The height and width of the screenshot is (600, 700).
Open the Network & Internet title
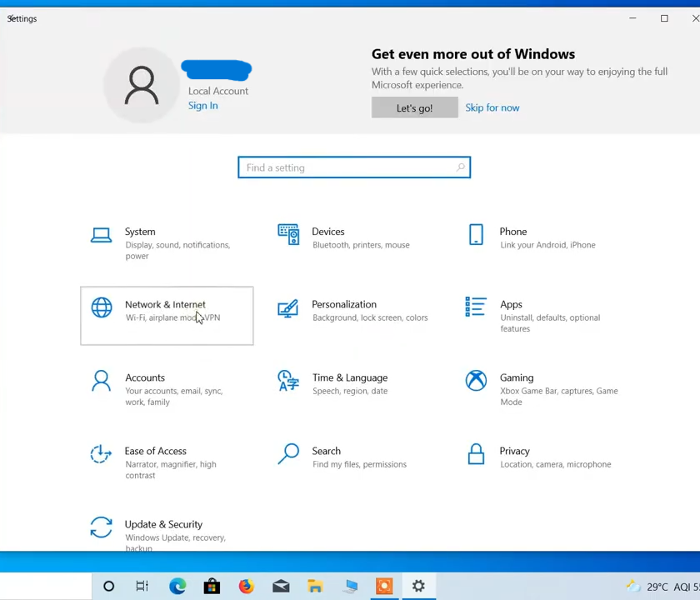tap(165, 304)
